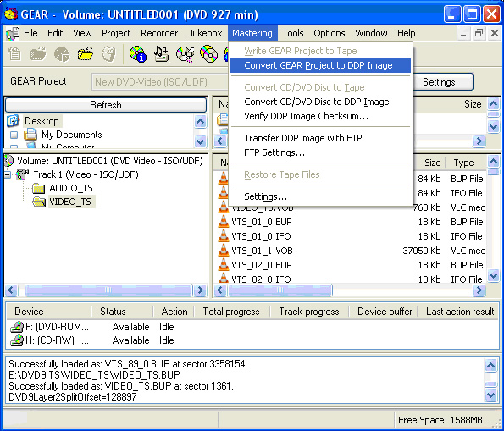The image size is (504, 431).
Task: Open the Recorder menu
Action: point(159,33)
